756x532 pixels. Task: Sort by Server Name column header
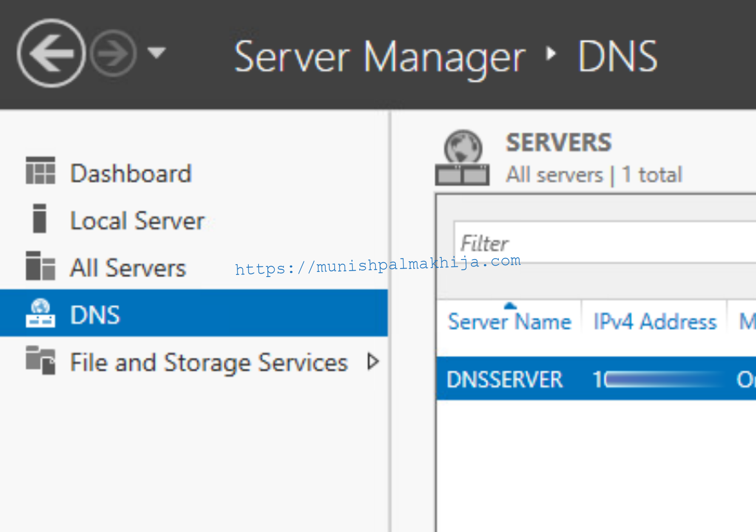[x=509, y=321]
